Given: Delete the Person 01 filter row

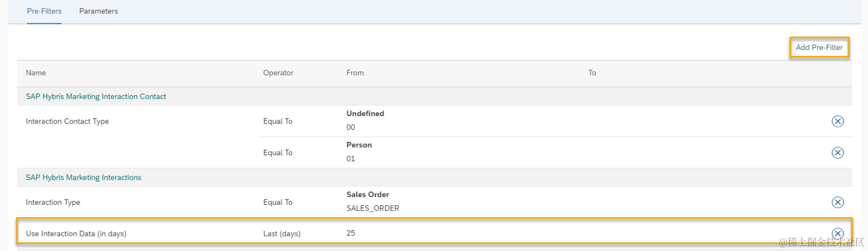Looking at the screenshot, I should (x=837, y=153).
